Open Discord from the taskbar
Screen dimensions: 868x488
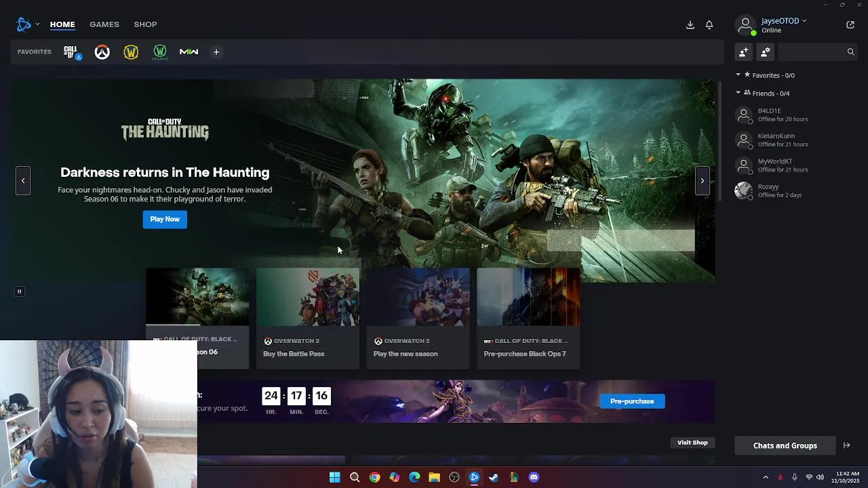point(534,477)
